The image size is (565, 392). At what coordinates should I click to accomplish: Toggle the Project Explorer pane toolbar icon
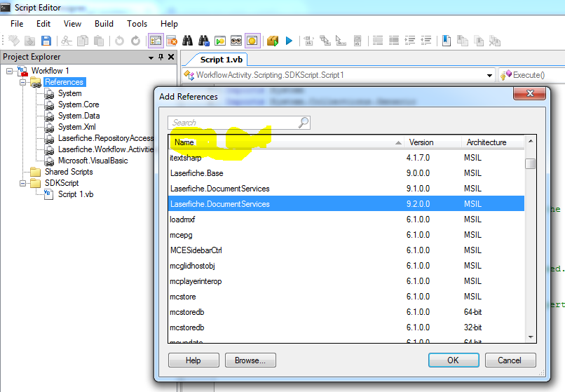point(156,41)
